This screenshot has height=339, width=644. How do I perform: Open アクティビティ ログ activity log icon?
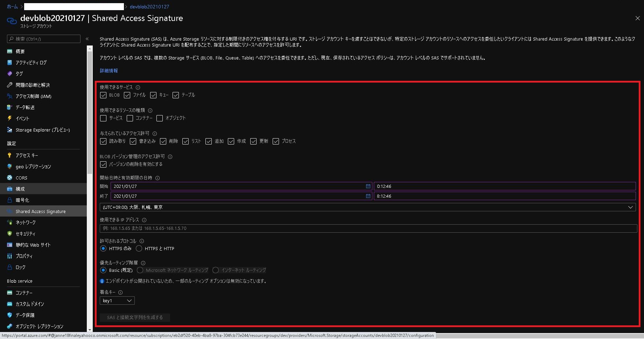coord(10,63)
